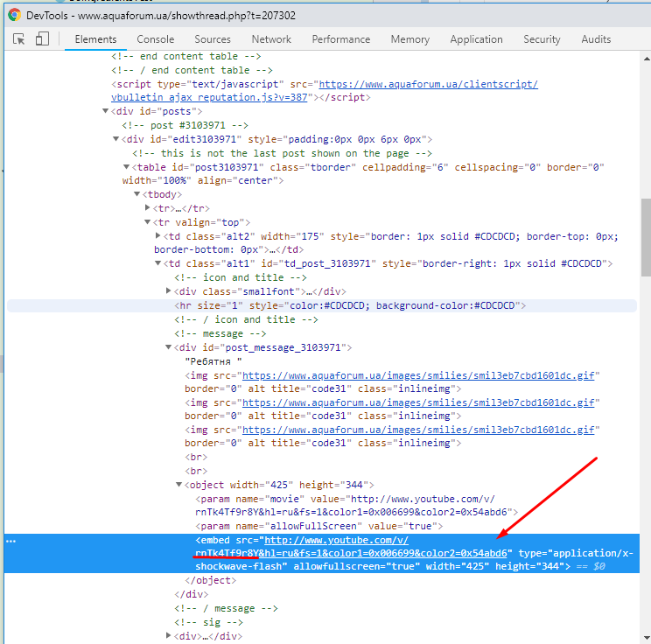Activate the inspect element picker icon
The image size is (651, 644).
click(x=19, y=39)
